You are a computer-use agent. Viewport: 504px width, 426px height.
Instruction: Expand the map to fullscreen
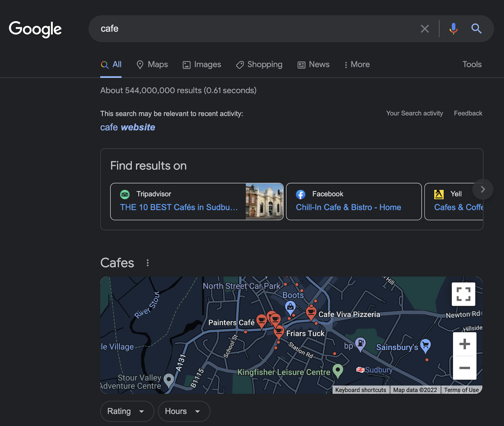point(463,294)
